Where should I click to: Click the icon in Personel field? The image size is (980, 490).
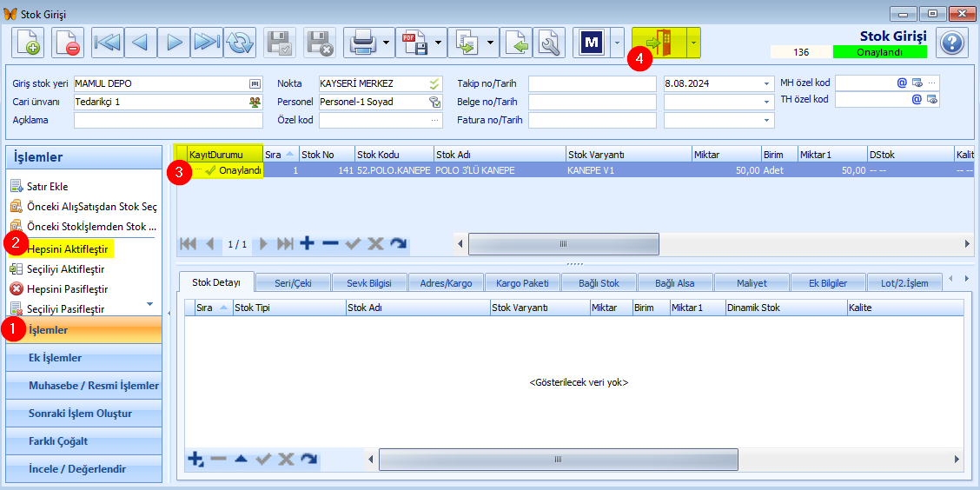[x=434, y=102]
